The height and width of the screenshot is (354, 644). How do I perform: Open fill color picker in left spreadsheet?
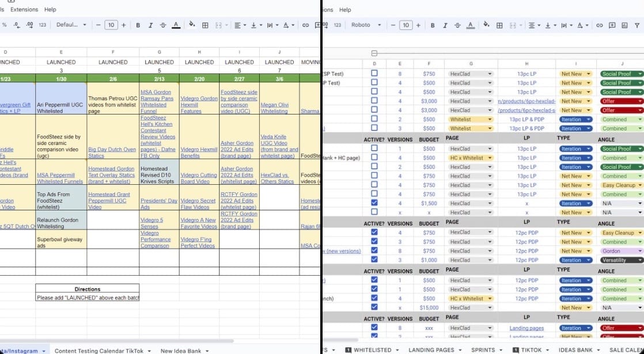[192, 25]
